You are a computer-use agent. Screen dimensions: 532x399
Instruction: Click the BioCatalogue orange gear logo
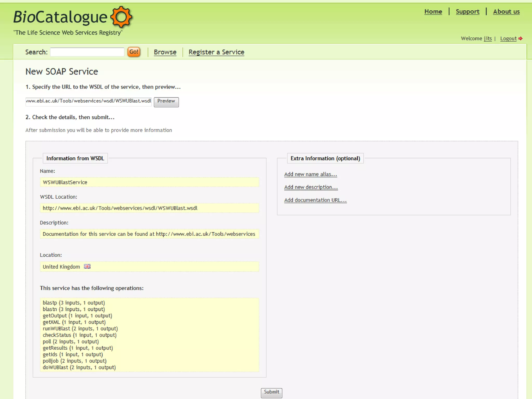[121, 17]
